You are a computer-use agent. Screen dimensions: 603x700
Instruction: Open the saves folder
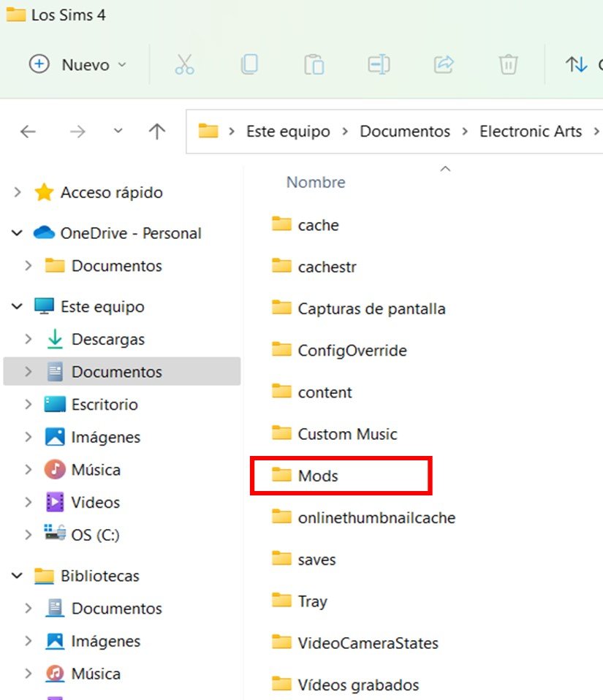[316, 560]
